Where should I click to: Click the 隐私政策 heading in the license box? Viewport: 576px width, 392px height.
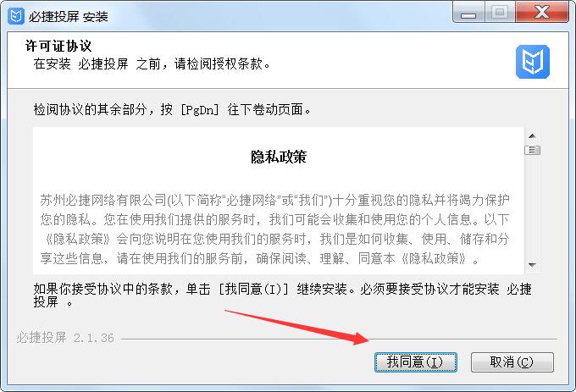pos(279,157)
